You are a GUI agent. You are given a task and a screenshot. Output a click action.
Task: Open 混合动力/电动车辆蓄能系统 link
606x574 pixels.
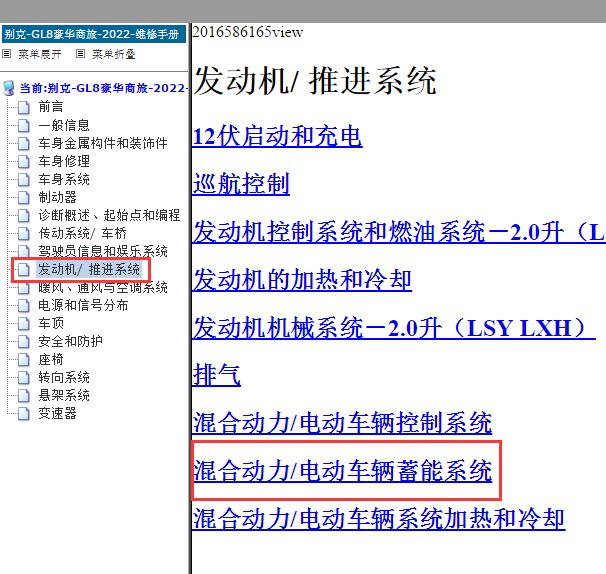pos(342,471)
